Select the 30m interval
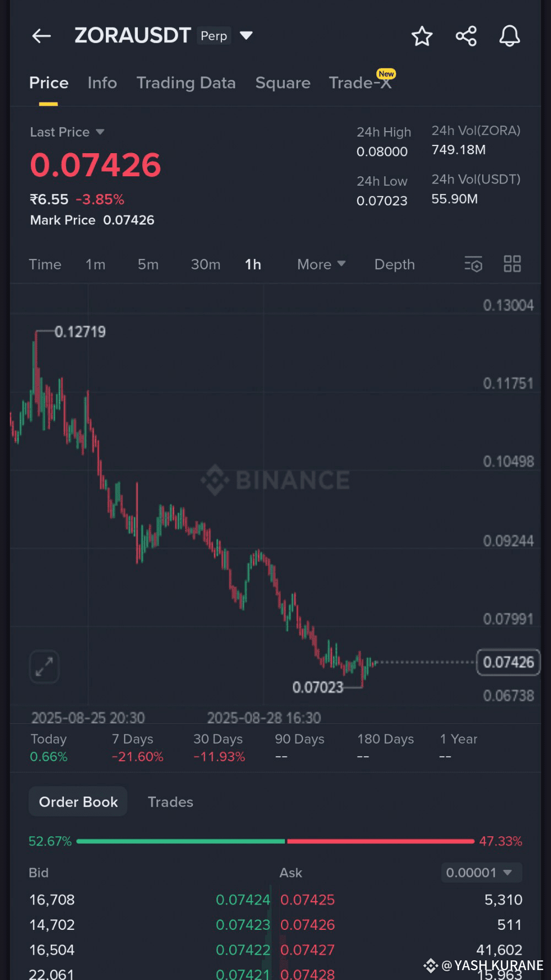Viewport: 551px width, 980px height. (206, 264)
